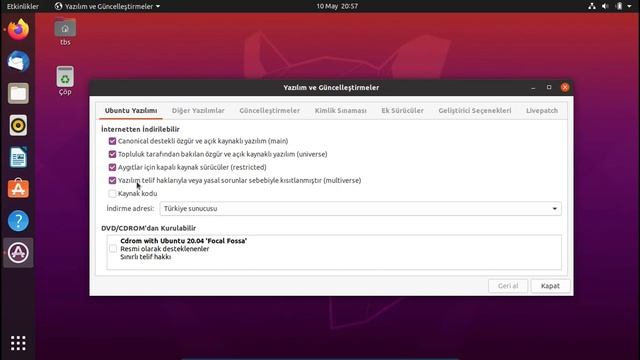
Task: Enable the Kaynak kodu checkbox
Action: (112, 193)
